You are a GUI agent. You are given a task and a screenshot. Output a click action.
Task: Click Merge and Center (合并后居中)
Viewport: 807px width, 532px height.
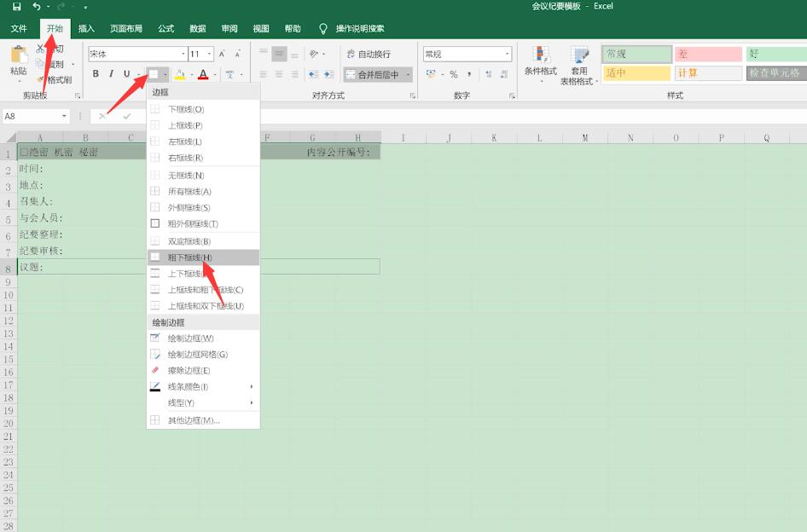tap(373, 75)
